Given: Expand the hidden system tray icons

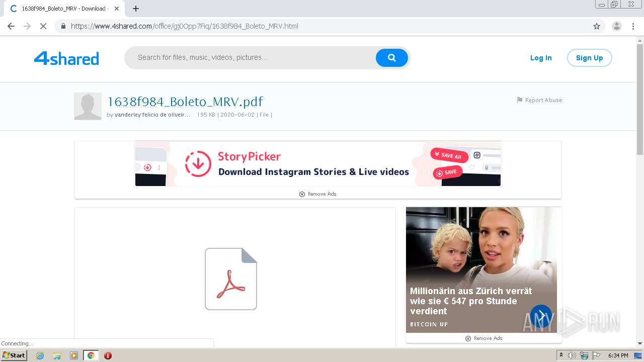Looking at the screenshot, I should click(x=561, y=355).
